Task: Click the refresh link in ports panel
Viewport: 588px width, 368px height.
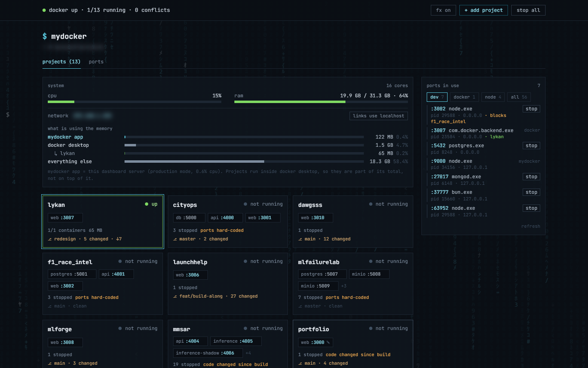Action: pos(530,226)
